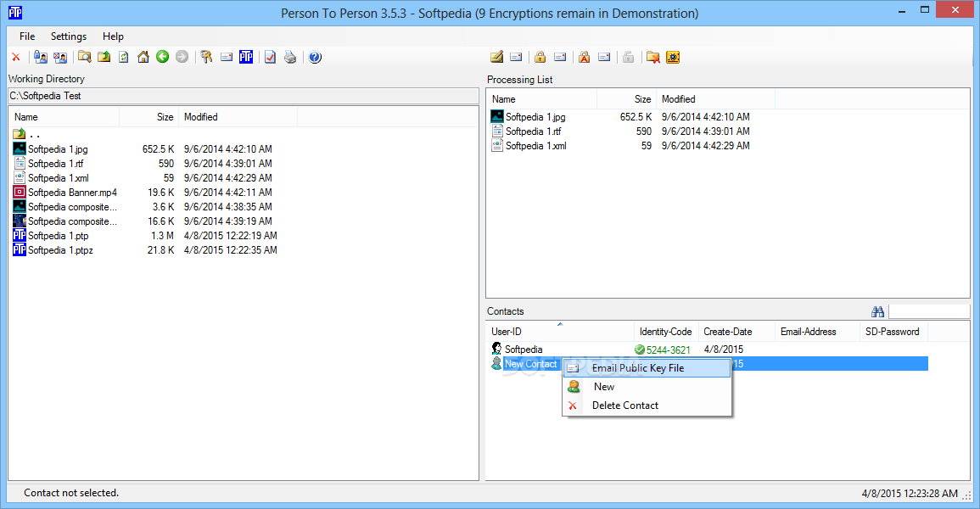Click the blue PTP icon in the toolbar

coord(246,57)
